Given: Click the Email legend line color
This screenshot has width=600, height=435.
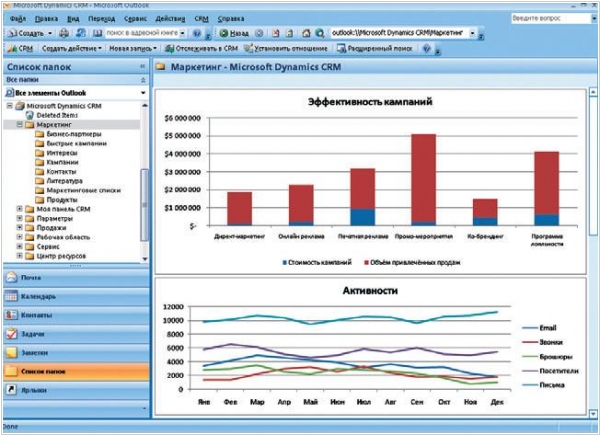Looking at the screenshot, I should [x=530, y=328].
